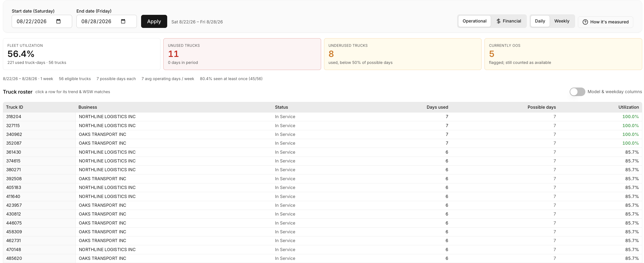Sort by Possible days column header

tap(542, 107)
